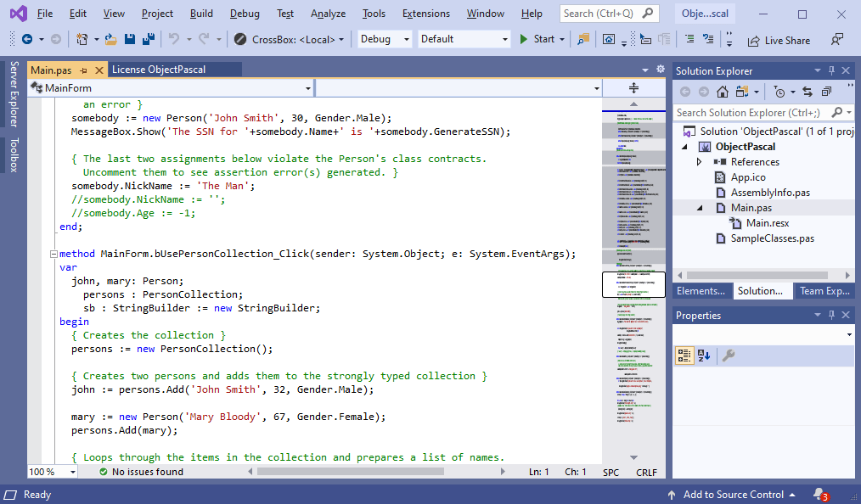Expand the References node
Screen dimensions: 861x504
click(x=699, y=162)
